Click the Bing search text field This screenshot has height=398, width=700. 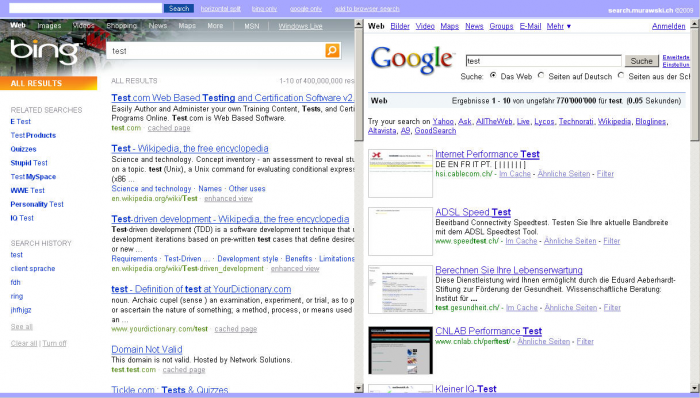[x=216, y=51]
